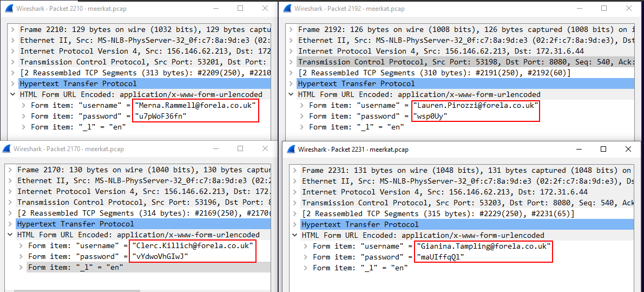The width and height of the screenshot is (644, 292).
Task: Click Wireshark fin icon in Packet 2231 window
Action: pyautogui.click(x=291, y=150)
